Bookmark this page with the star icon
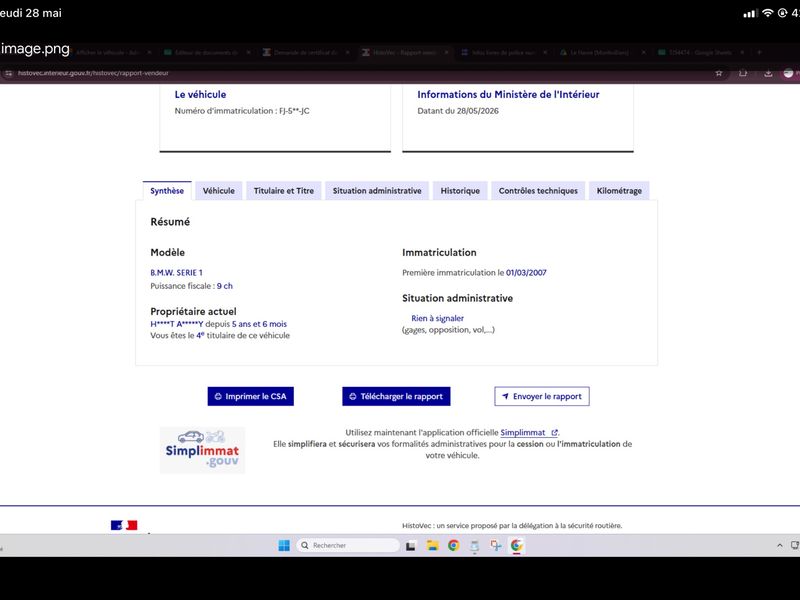The height and width of the screenshot is (600, 800). 719,73
